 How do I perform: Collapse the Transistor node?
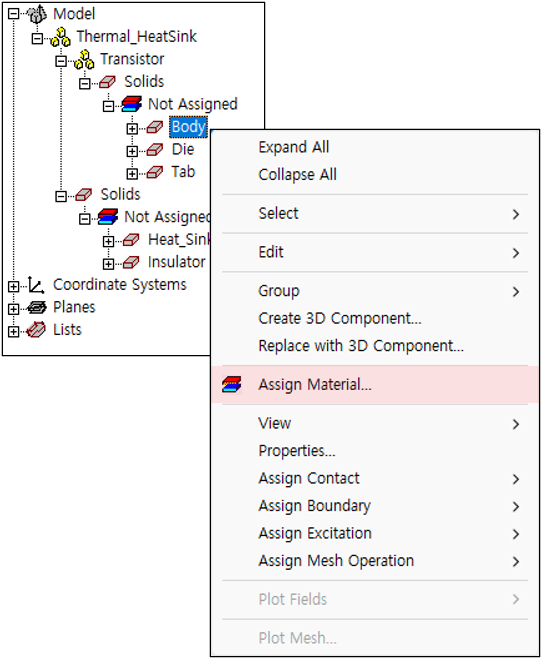pos(61,61)
